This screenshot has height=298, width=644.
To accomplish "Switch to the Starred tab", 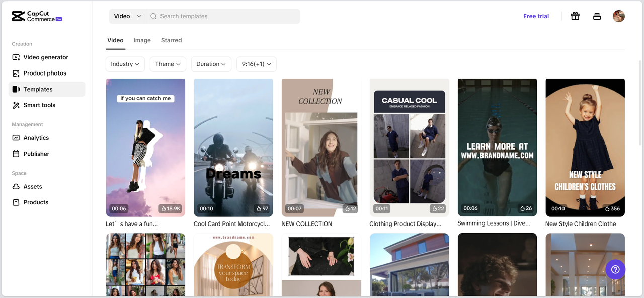I will pyautogui.click(x=171, y=40).
